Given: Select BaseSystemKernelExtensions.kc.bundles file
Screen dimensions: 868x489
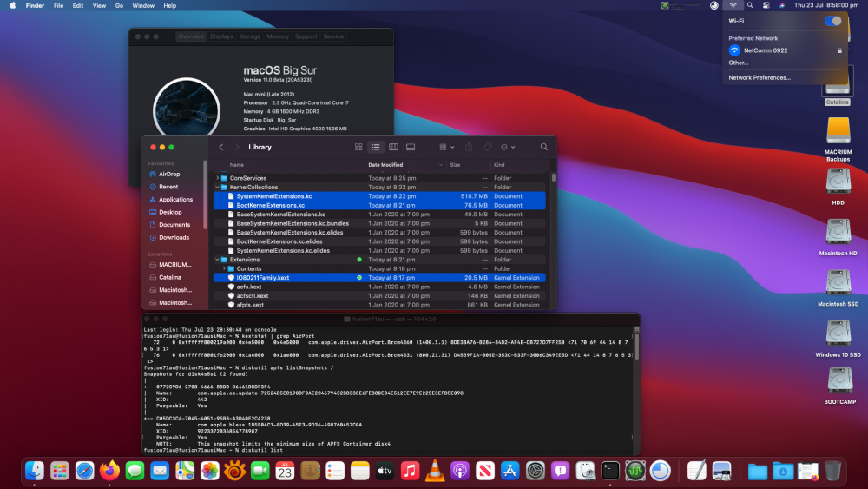Looking at the screenshot, I should tap(379, 224).
